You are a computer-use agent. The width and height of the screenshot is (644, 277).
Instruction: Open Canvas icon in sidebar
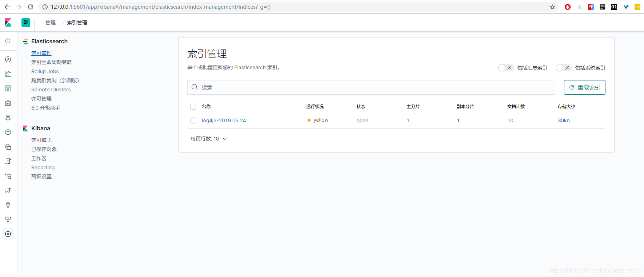tap(8, 103)
